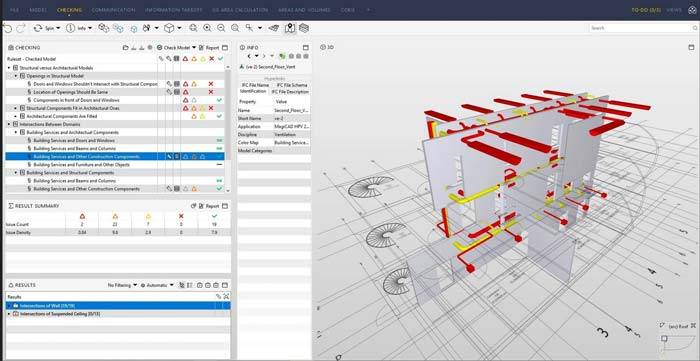Screen dimensions: 700x361
Task: Click the stacked layers icon in the toolbar
Action: click(304, 28)
